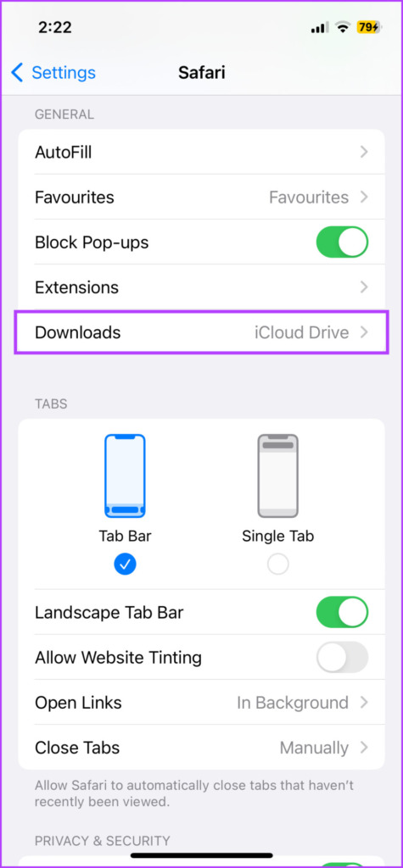Tap the back chevron icon beside Settings
The height and width of the screenshot is (868, 403).
(17, 73)
